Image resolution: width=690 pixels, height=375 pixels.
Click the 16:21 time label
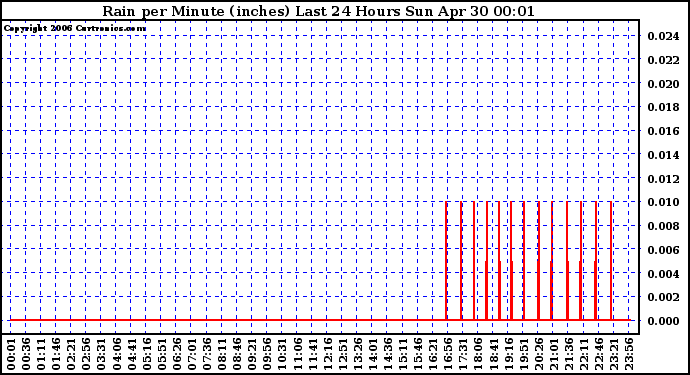433,354
